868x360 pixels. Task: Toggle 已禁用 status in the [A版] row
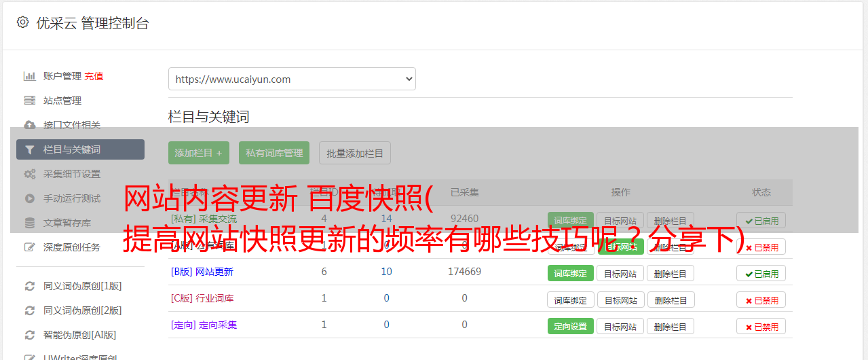pos(761,247)
